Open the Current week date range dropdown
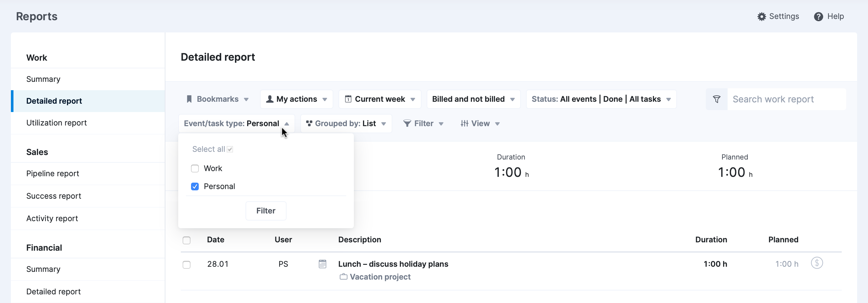868x303 pixels. tap(380, 99)
